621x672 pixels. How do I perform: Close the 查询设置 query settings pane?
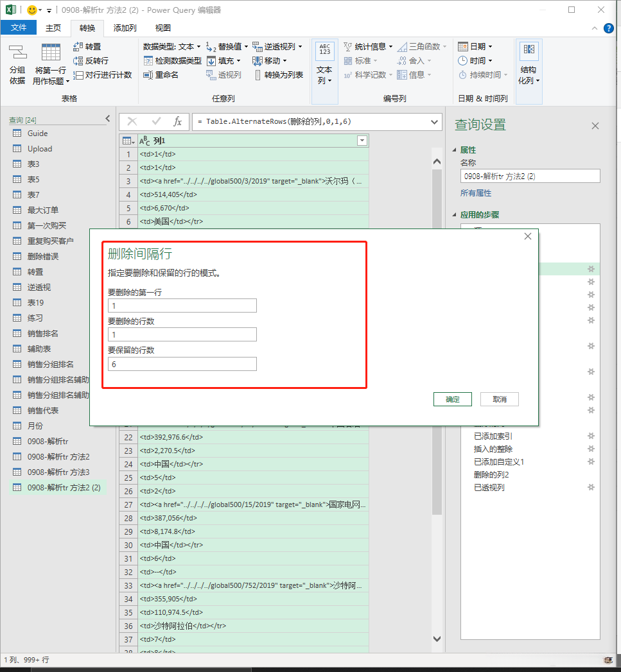click(x=595, y=126)
